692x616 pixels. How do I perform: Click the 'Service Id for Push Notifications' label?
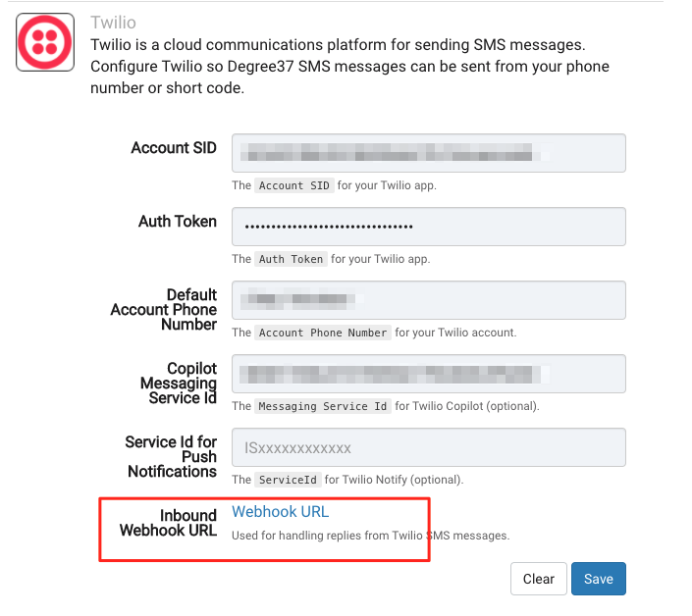pos(171,457)
